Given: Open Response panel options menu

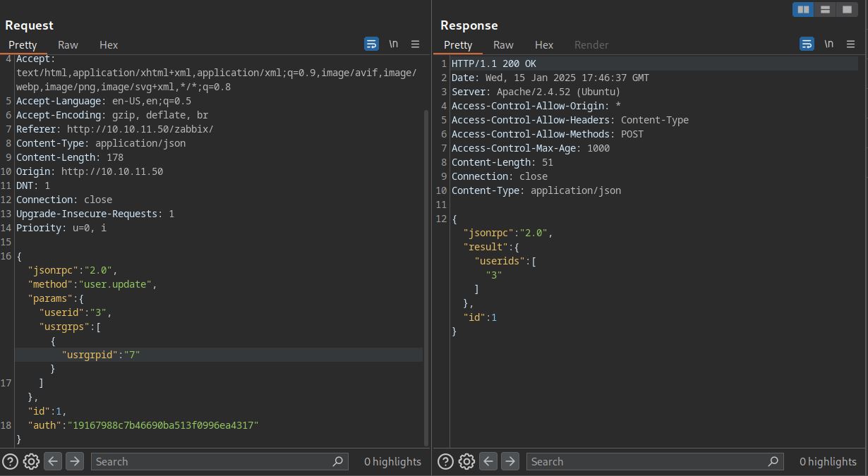Looking at the screenshot, I should [850, 44].
